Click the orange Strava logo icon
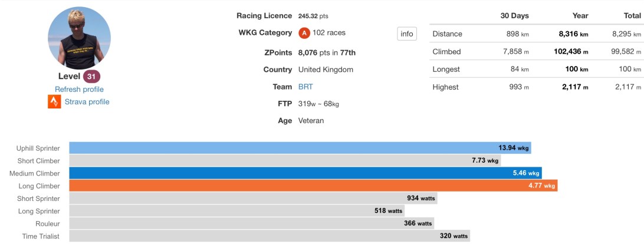The image size is (644, 244). click(x=54, y=102)
